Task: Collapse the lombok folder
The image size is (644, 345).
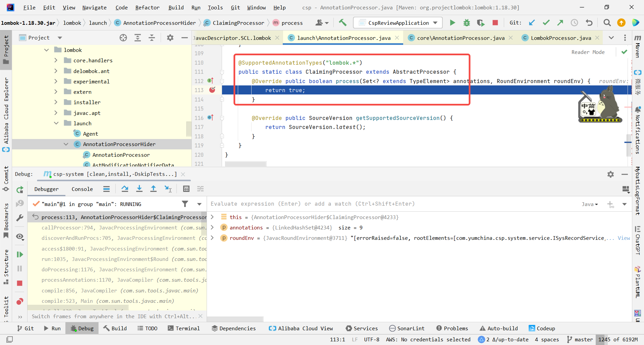Action: pos(47,50)
